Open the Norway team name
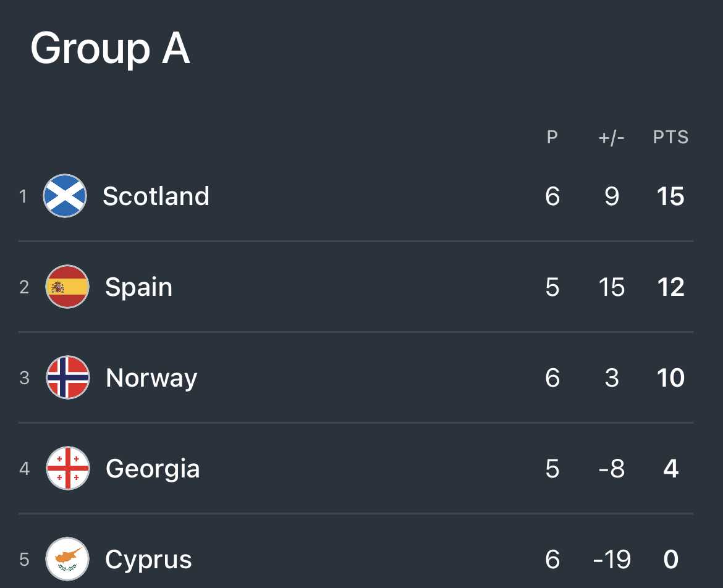The image size is (723, 588). [x=151, y=378]
